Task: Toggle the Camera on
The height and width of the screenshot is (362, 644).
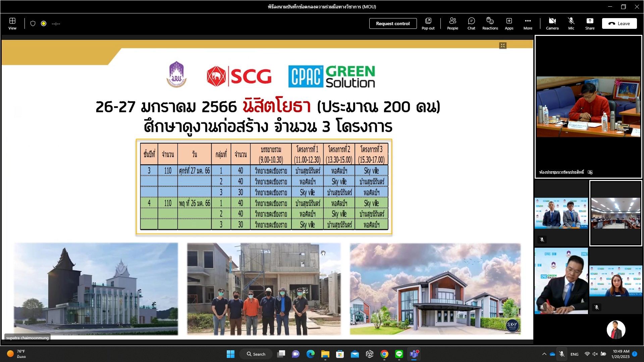Action: [552, 24]
